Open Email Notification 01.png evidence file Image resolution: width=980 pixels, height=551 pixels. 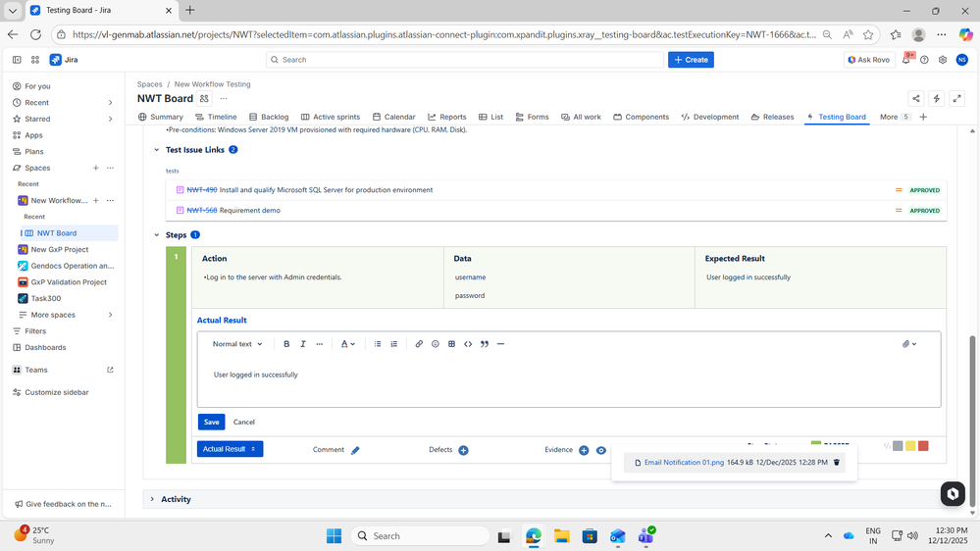coord(684,463)
